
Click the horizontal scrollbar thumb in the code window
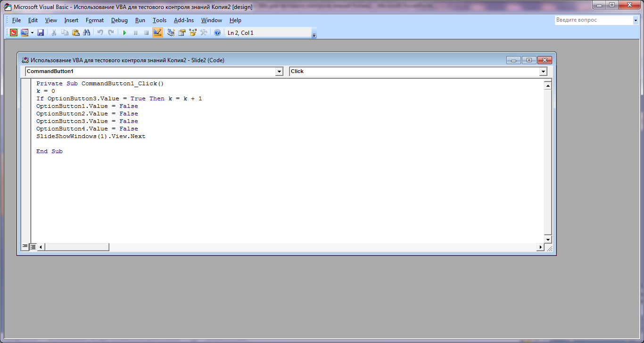pyautogui.click(x=77, y=247)
